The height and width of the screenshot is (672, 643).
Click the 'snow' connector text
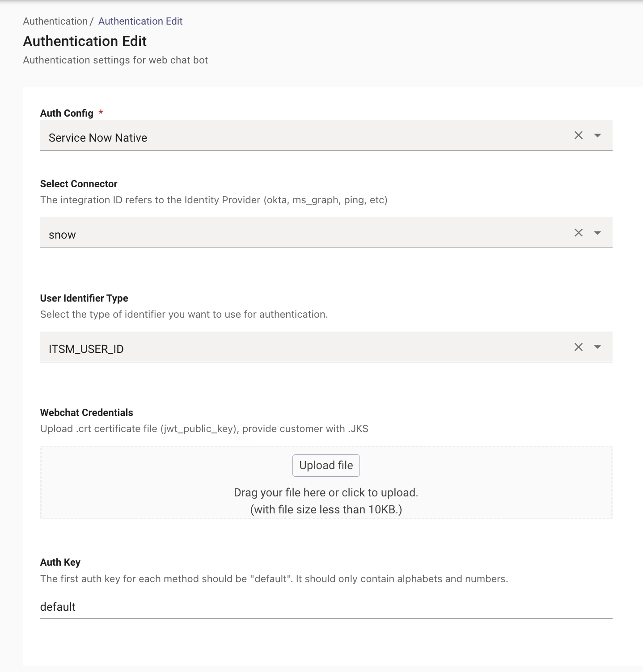click(62, 235)
